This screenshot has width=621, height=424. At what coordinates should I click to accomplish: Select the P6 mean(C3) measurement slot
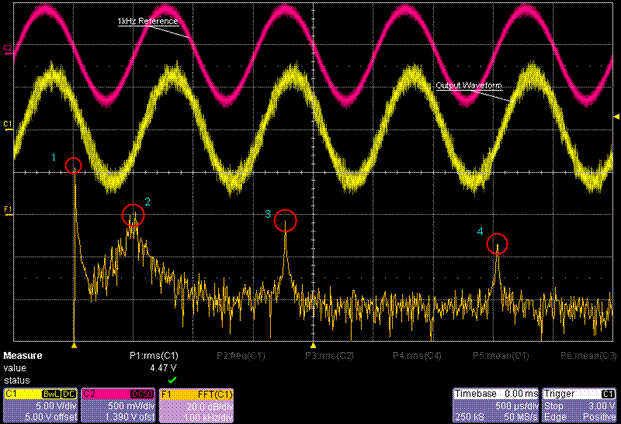click(588, 356)
